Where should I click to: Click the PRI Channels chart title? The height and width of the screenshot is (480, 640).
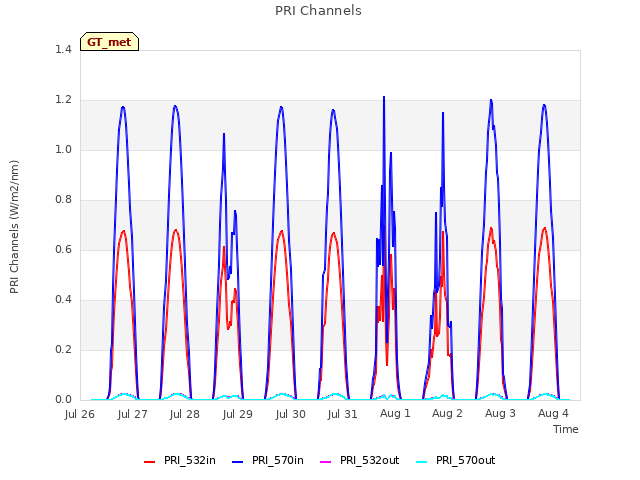(318, 11)
